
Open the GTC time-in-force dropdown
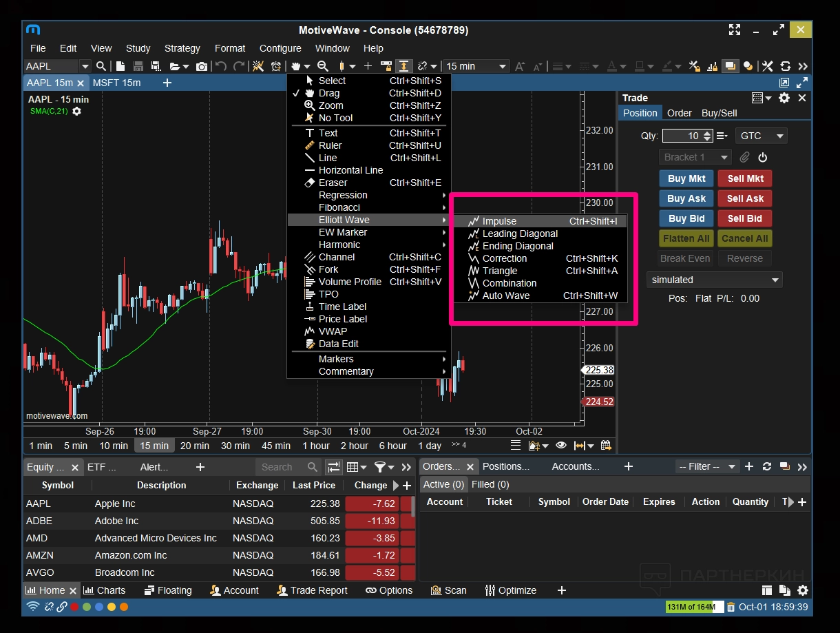click(x=761, y=136)
